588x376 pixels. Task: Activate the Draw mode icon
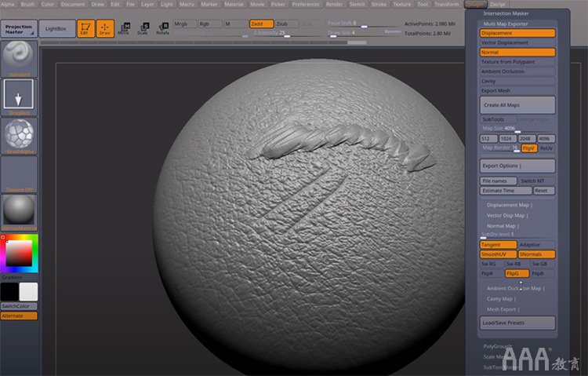coord(105,28)
